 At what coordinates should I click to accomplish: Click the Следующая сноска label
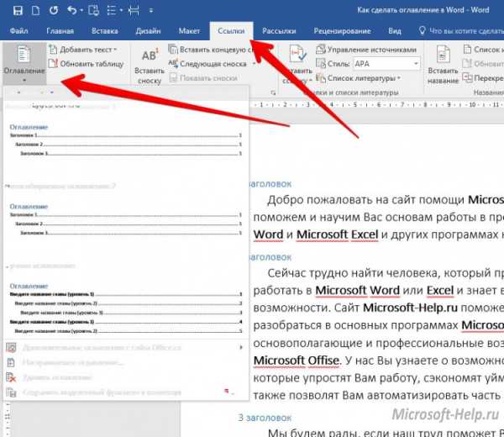coord(213,64)
